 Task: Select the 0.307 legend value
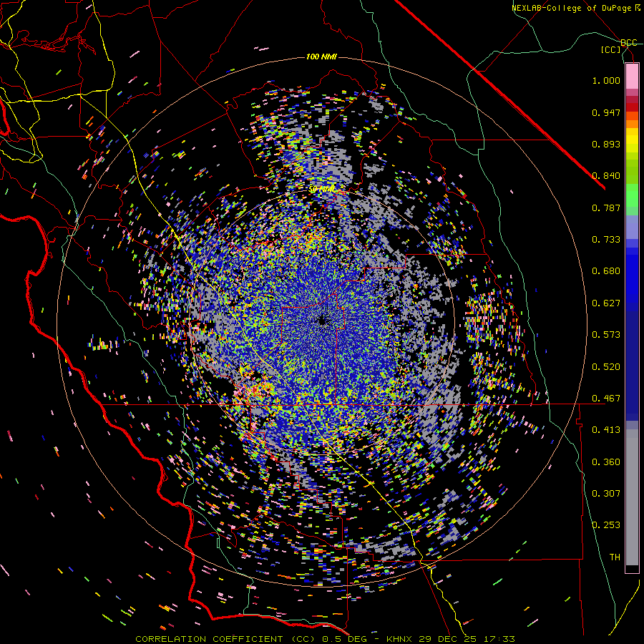pyautogui.click(x=606, y=494)
